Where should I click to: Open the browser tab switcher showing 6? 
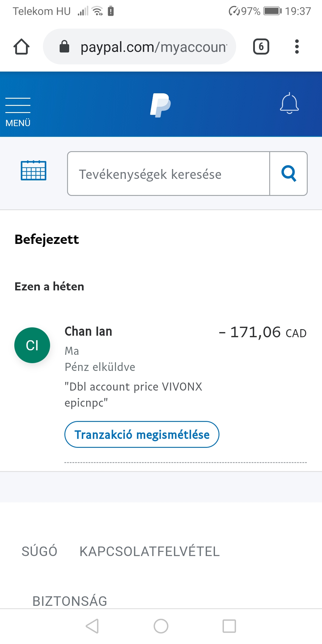pyautogui.click(x=261, y=47)
